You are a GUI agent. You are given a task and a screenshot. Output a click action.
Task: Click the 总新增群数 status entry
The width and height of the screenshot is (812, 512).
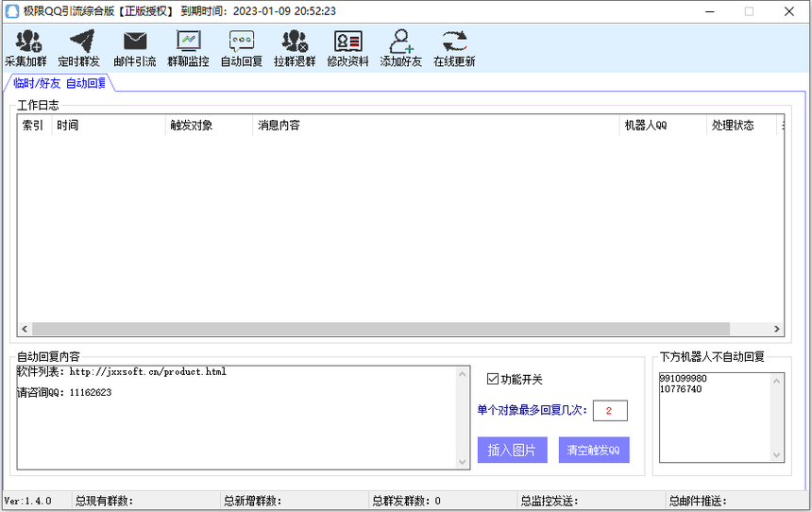coord(252,501)
